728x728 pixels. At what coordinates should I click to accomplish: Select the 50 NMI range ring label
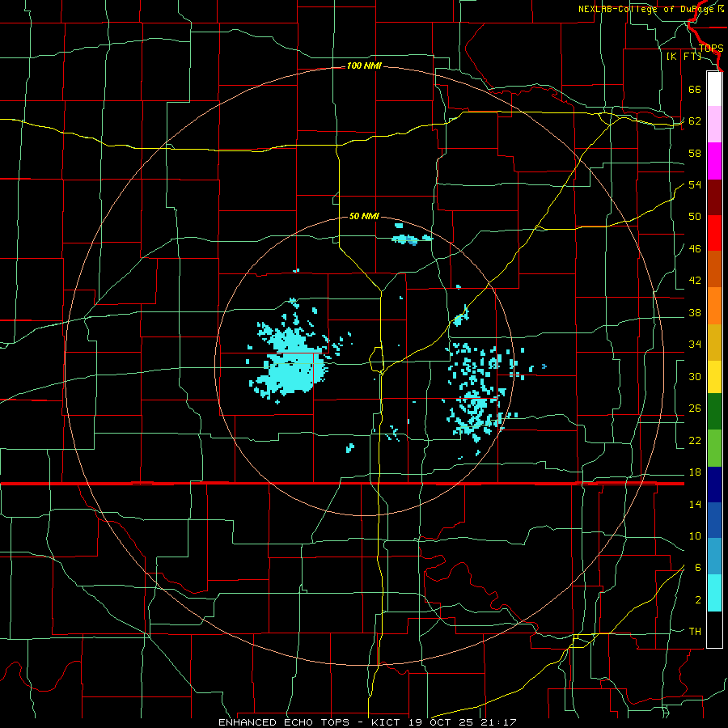coord(364,216)
